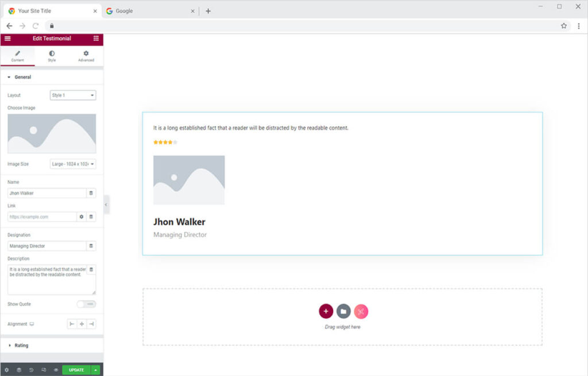Open the Image Size dropdown

pyautogui.click(x=73, y=164)
